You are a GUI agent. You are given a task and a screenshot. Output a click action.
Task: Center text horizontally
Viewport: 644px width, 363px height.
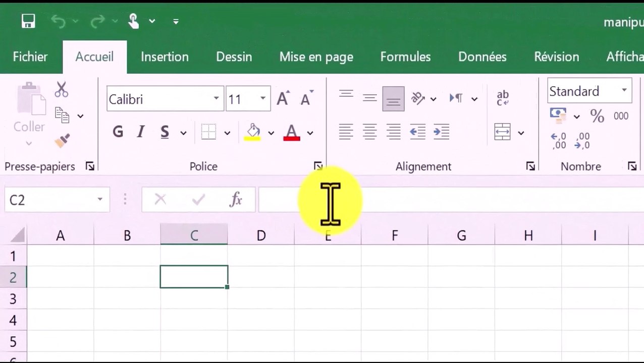pyautogui.click(x=370, y=132)
